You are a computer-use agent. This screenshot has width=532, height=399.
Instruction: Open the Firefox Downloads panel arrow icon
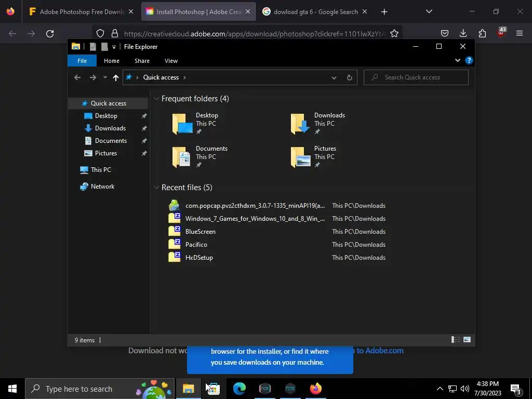pos(463,33)
